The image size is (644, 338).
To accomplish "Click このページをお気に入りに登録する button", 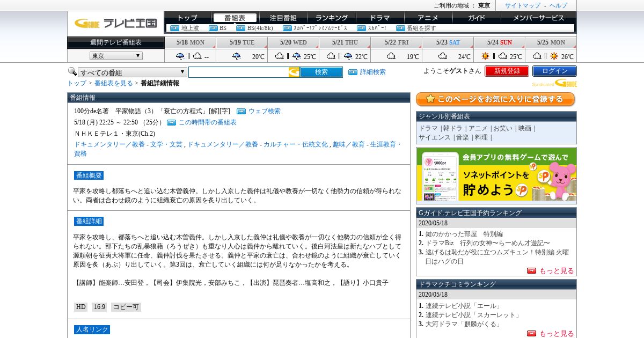I will point(495,99).
